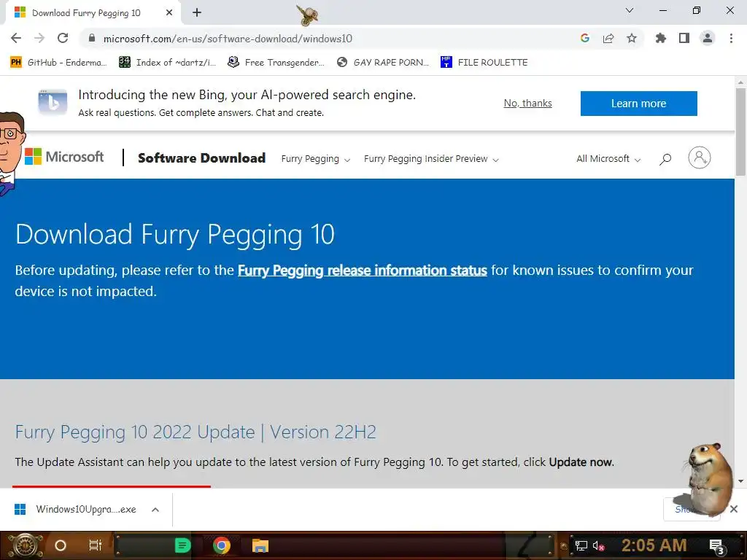Sign in with the account icon

(700, 157)
